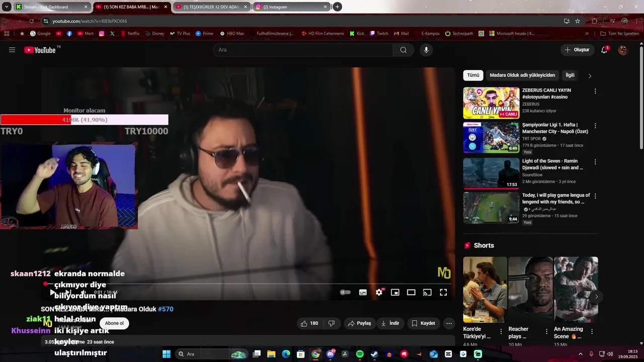
Task: Click the İndir download button
Action: coord(390,323)
